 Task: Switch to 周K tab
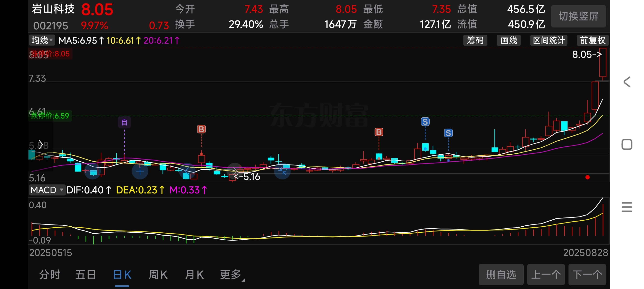(158, 275)
